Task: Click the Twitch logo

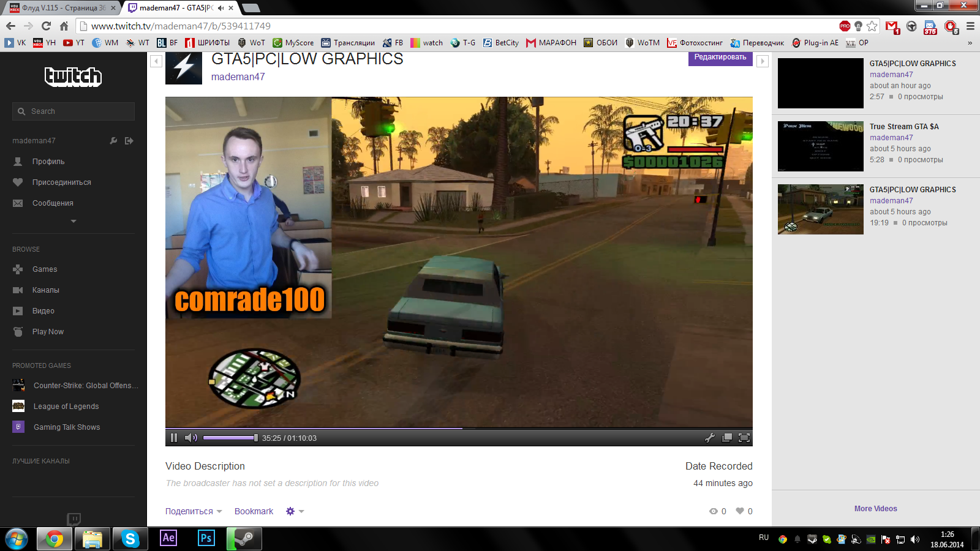Action: point(73,77)
